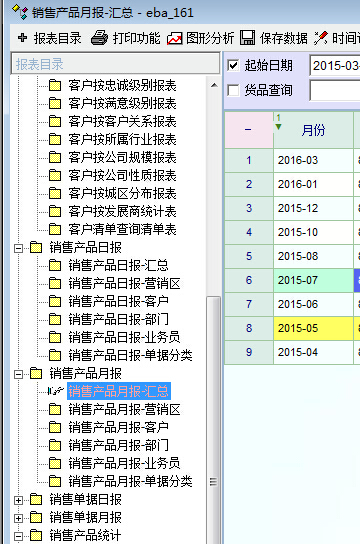Image resolution: width=360 pixels, height=544 pixels.
Task: Click the tree vertical scrollbar thumb
Action: [x=213, y=420]
